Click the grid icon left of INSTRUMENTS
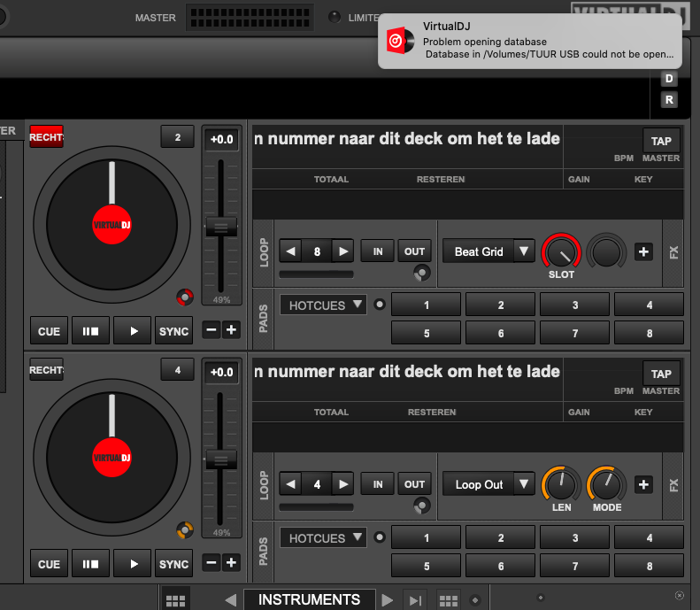700x610 pixels. [175, 599]
